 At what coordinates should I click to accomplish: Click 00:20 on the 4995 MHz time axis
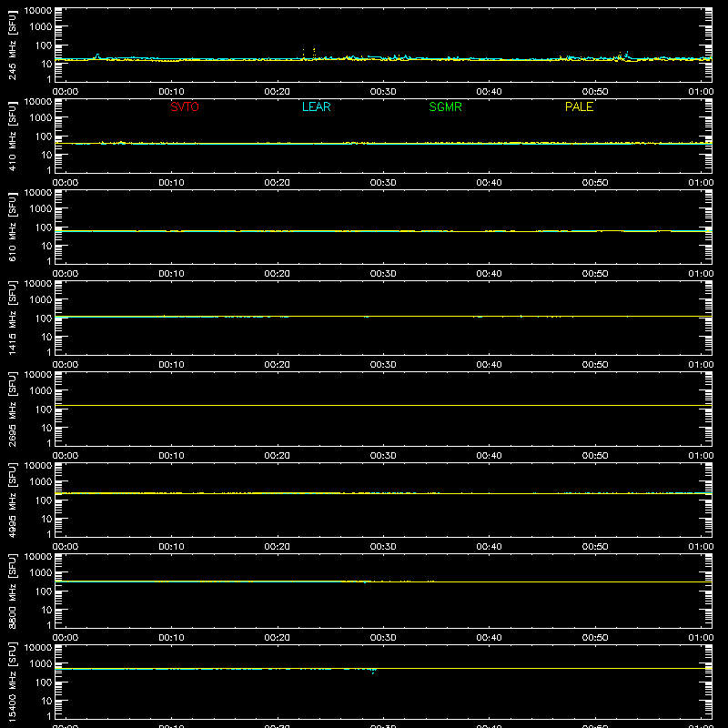pos(278,547)
